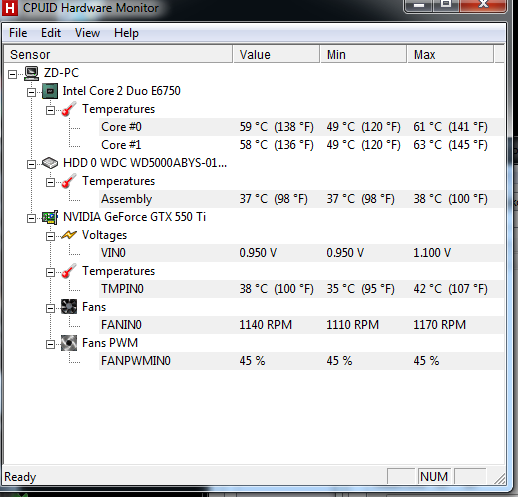Close the Hardware Monitor window
Image resolution: width=518 pixels, height=497 pixels.
click(x=483, y=5)
